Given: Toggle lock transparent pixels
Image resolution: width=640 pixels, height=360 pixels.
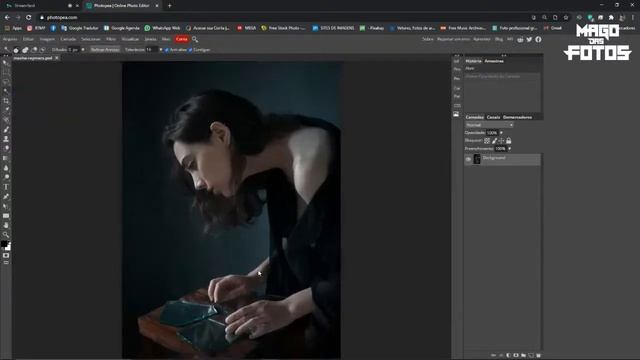Looking at the screenshot, I should (487, 140).
